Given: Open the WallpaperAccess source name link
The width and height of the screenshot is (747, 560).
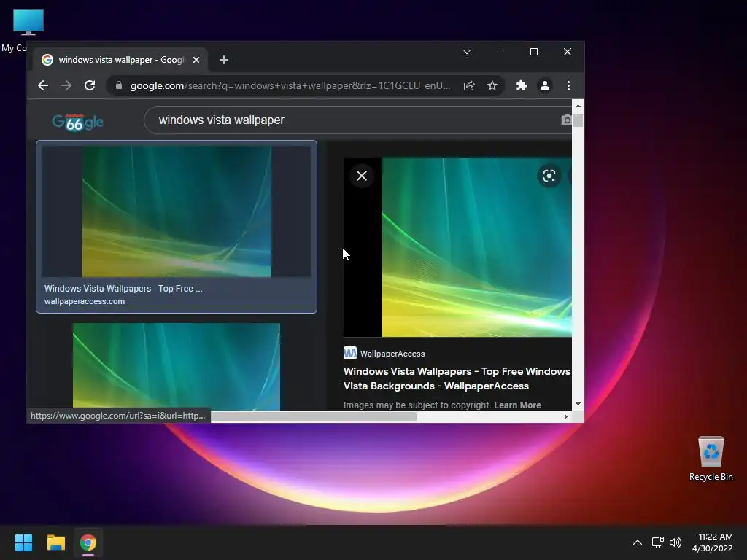Looking at the screenshot, I should click(x=392, y=354).
